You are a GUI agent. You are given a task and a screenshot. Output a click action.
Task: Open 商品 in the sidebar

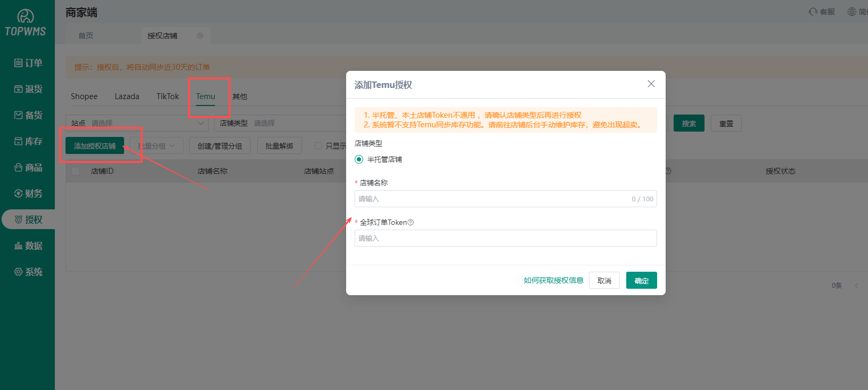pyautogui.click(x=28, y=167)
